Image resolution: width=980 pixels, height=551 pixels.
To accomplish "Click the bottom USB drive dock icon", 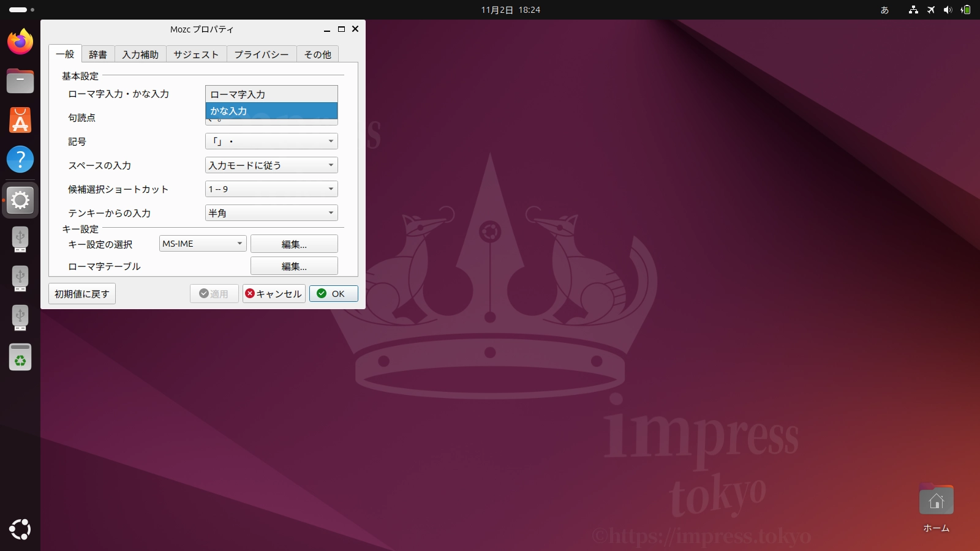I will pyautogui.click(x=20, y=317).
